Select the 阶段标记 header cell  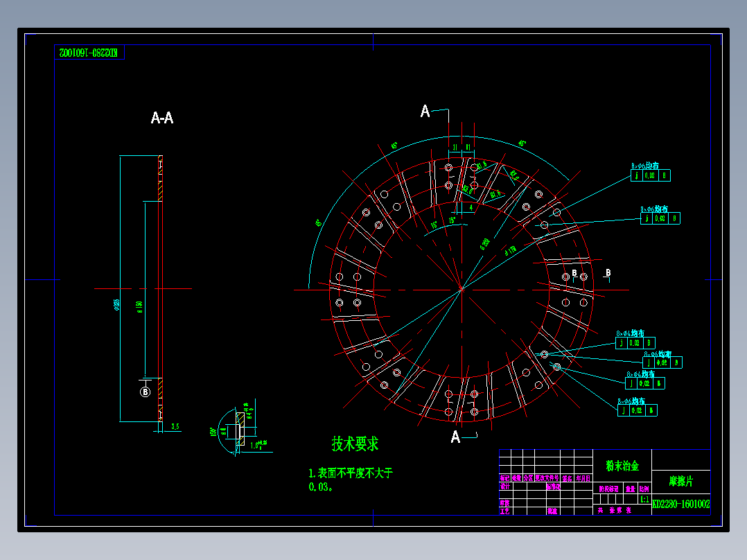point(609,489)
